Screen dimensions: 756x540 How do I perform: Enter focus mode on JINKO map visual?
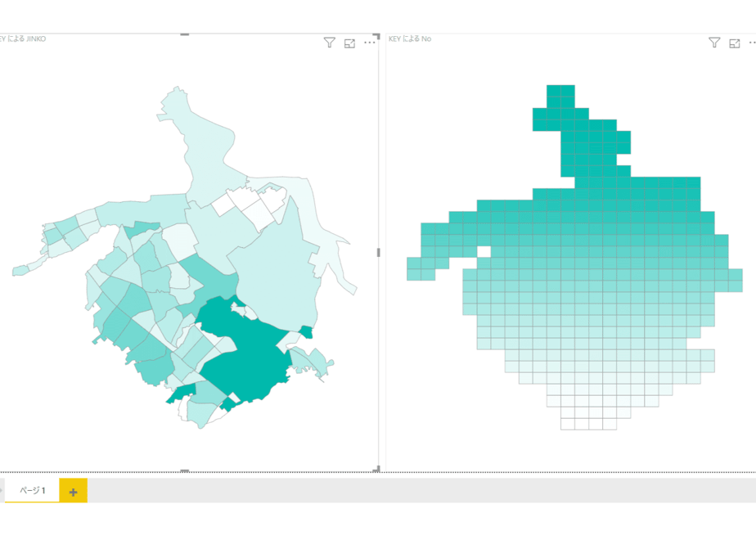349,43
